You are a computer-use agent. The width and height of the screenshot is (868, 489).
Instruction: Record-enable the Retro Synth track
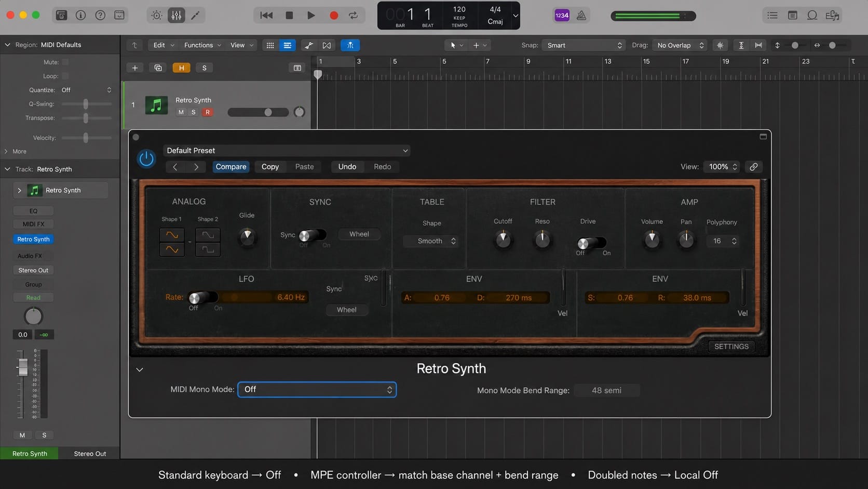point(208,112)
